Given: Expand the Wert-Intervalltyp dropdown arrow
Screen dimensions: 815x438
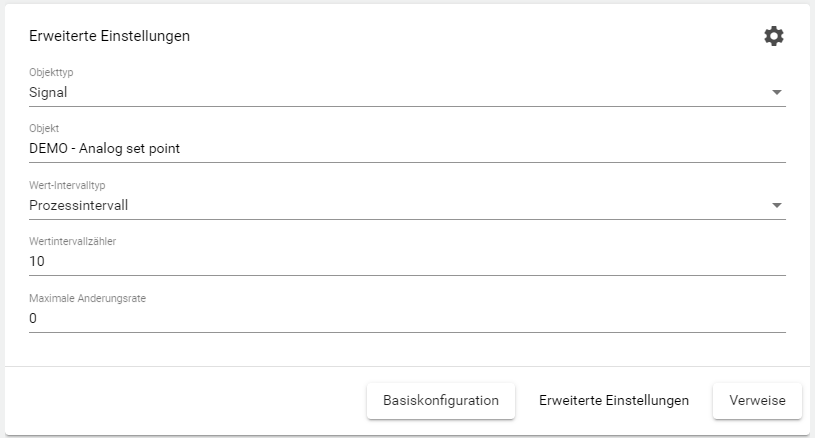Looking at the screenshot, I should coord(777,206).
